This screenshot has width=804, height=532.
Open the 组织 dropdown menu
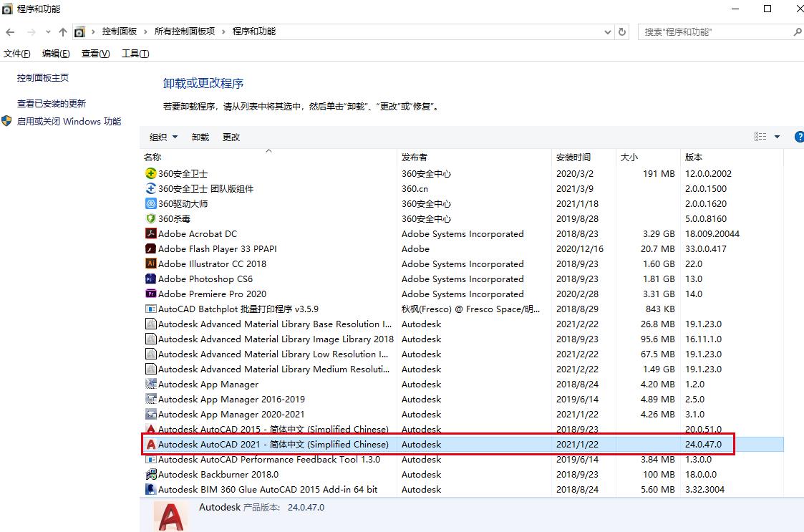[x=163, y=137]
